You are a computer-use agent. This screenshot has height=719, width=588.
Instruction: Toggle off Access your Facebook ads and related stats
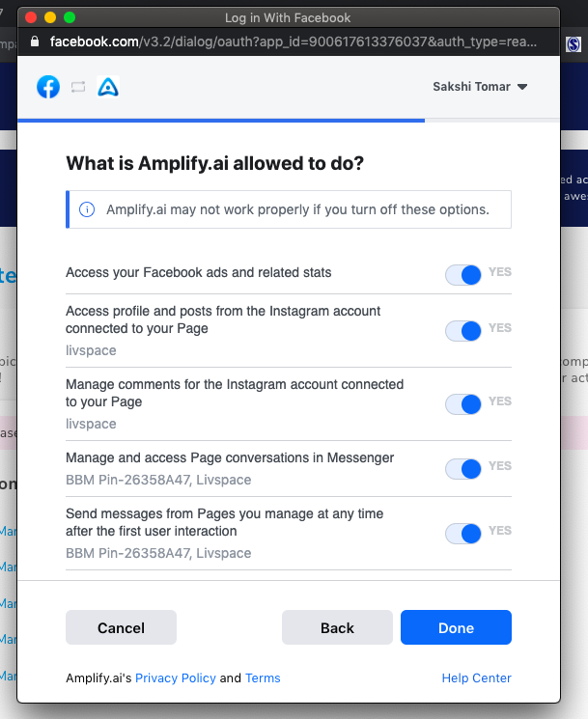[463, 275]
